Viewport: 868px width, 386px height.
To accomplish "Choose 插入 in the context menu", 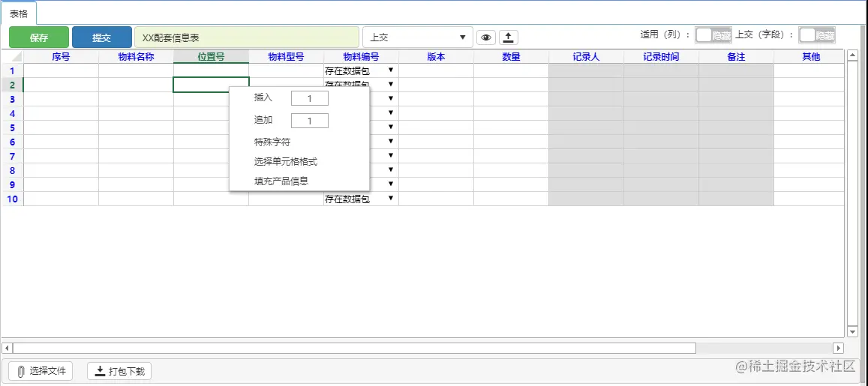I will [x=263, y=97].
